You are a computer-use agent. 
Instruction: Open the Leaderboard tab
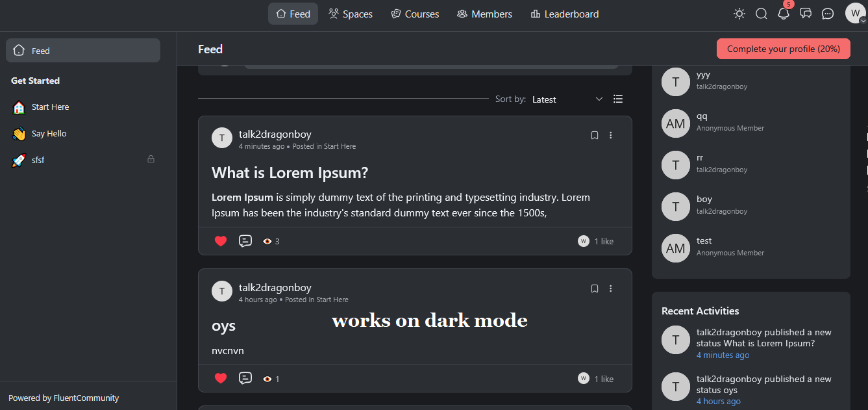565,14
